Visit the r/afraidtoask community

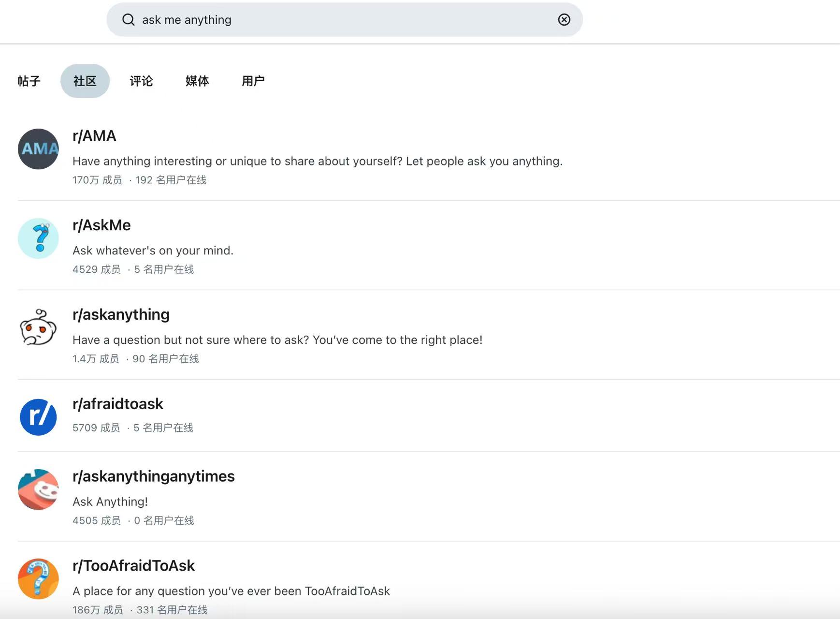[118, 404]
